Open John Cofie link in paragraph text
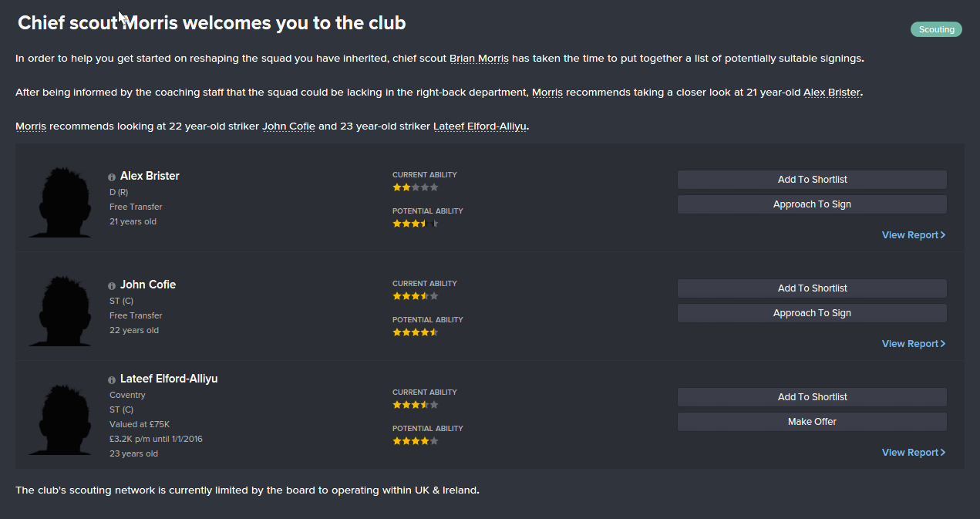Viewport: 980px width, 519px height. point(288,126)
